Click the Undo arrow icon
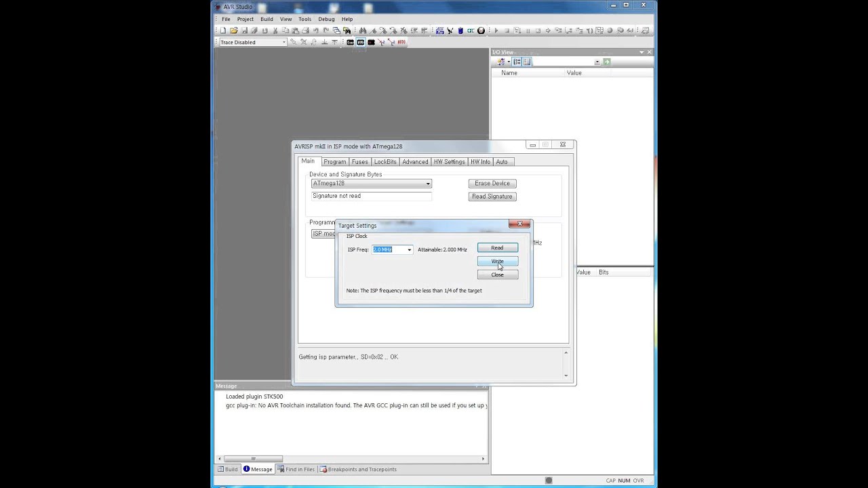This screenshot has height=488, width=868. (316, 30)
